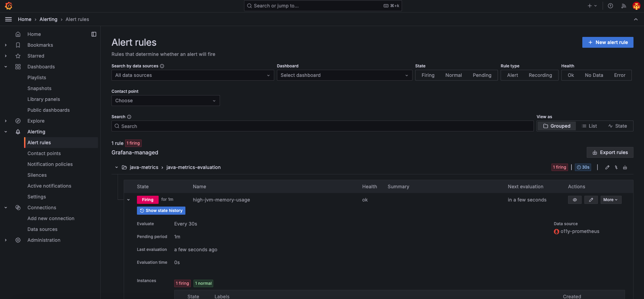Click the Grafana logo icon
The width and height of the screenshot is (644, 299).
pyautogui.click(x=9, y=6)
